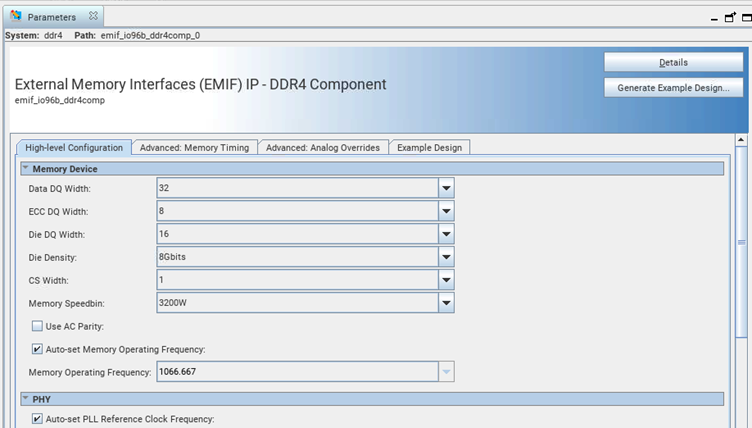The width and height of the screenshot is (752, 428).
Task: Minimize the Parameters panel
Action: [714, 19]
